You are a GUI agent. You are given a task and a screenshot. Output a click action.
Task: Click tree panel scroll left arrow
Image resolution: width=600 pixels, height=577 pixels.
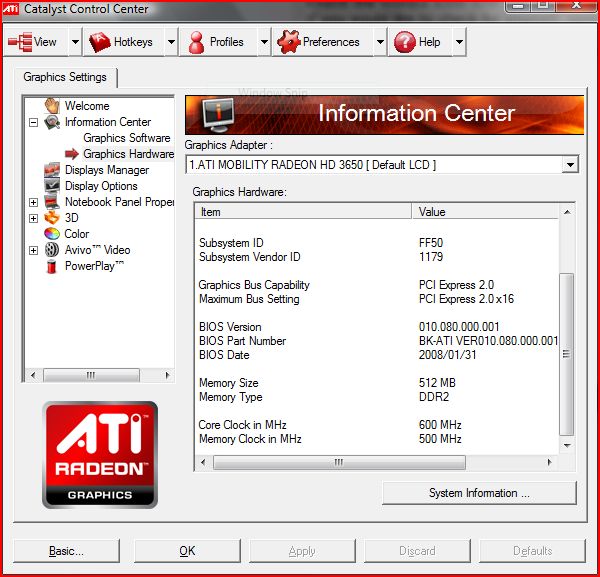click(x=33, y=375)
